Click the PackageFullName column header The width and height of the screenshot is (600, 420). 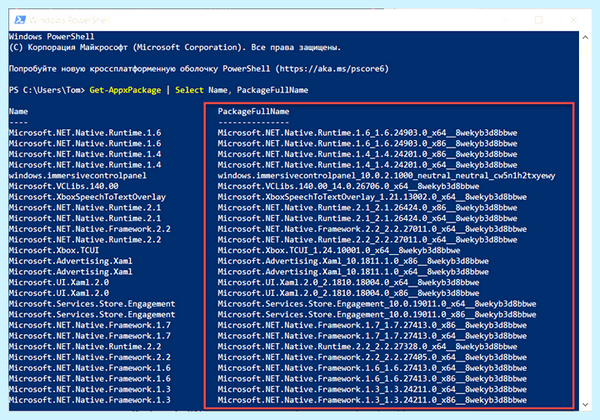coord(253,111)
